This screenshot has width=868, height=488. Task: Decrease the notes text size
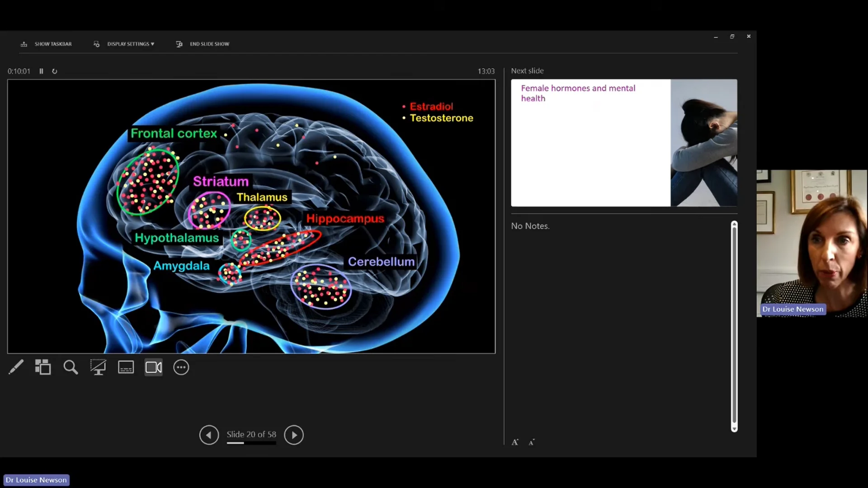click(x=532, y=442)
